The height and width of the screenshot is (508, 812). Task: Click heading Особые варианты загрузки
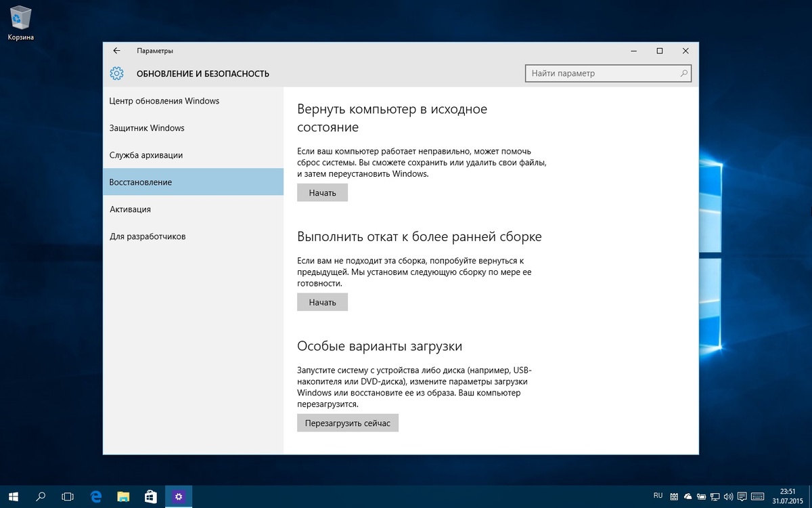[380, 346]
